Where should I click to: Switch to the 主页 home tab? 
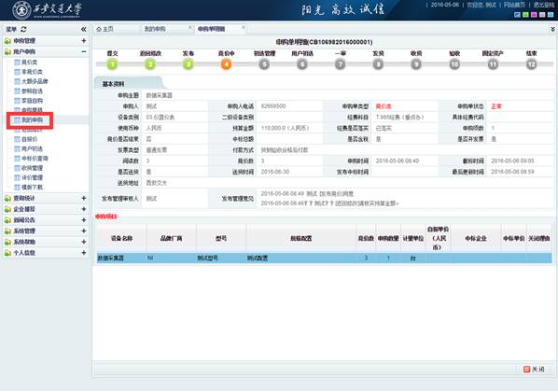[105, 29]
